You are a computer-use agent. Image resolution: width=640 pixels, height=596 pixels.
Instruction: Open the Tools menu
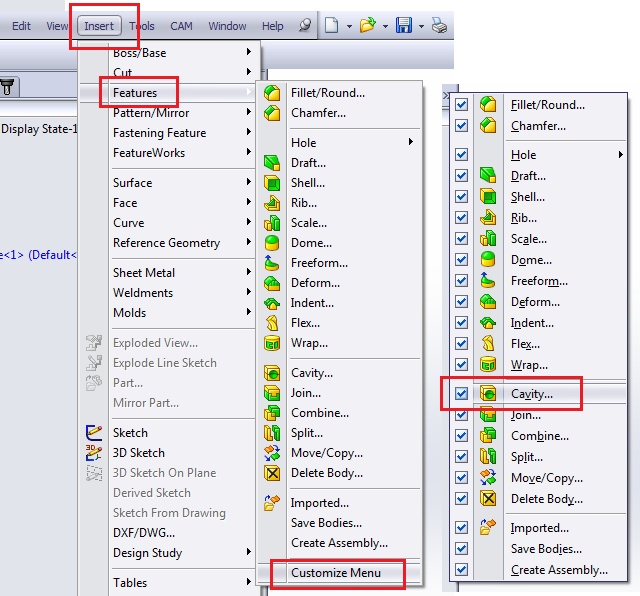pyautogui.click(x=142, y=26)
